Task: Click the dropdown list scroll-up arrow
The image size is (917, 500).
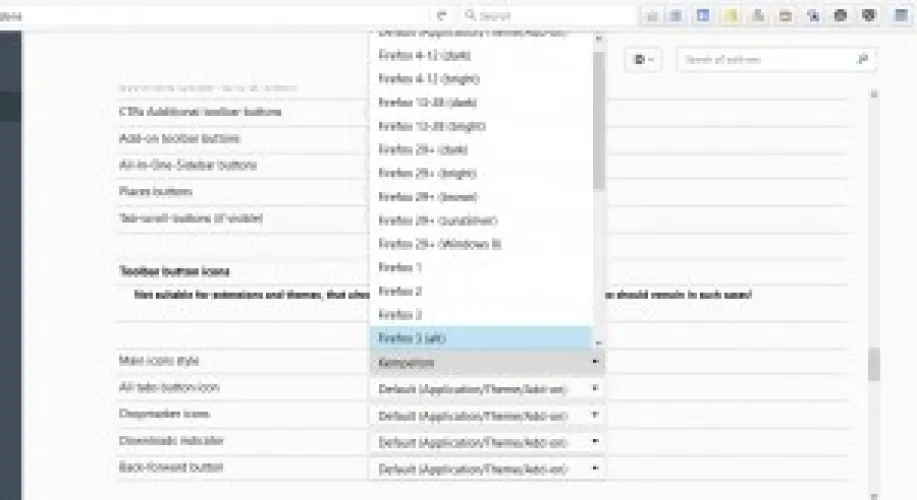Action: [598, 39]
